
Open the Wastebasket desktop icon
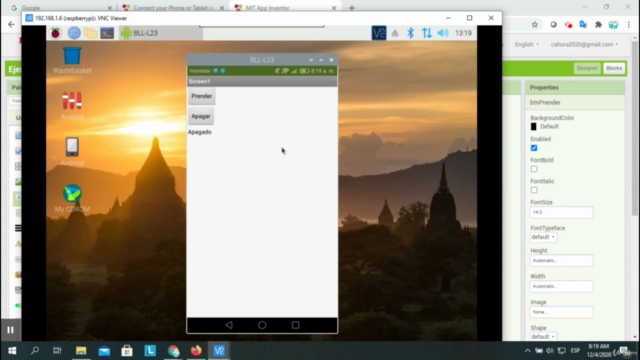[72, 60]
